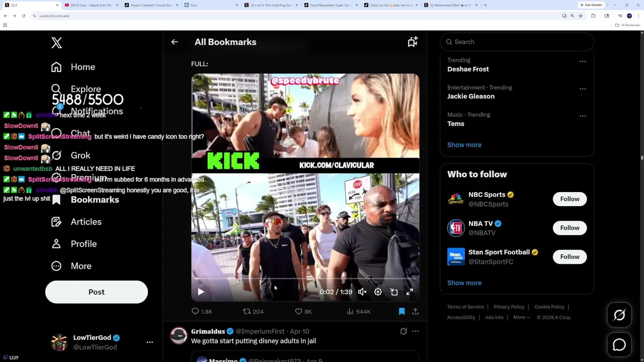Click Ask Gemini in browser
Screen dimensions: 644x362
tap(591, 5)
